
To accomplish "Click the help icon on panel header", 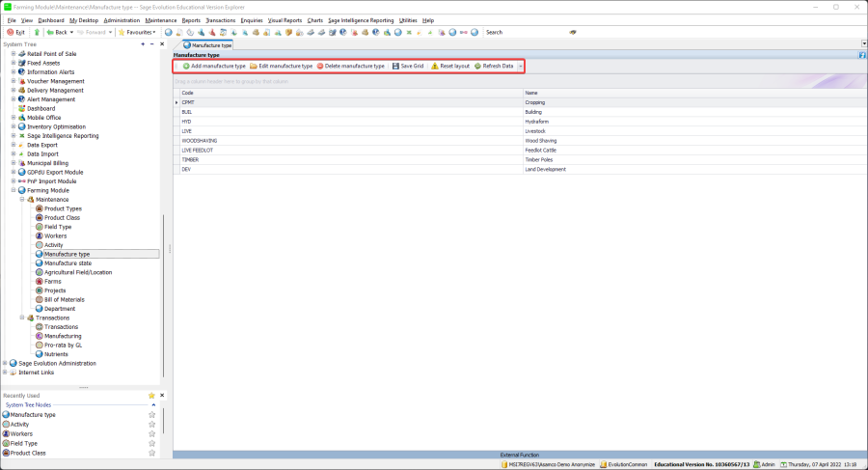I will (x=861, y=55).
